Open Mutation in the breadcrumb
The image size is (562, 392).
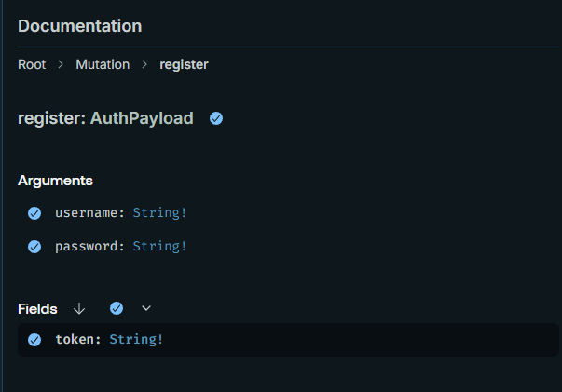pos(103,65)
